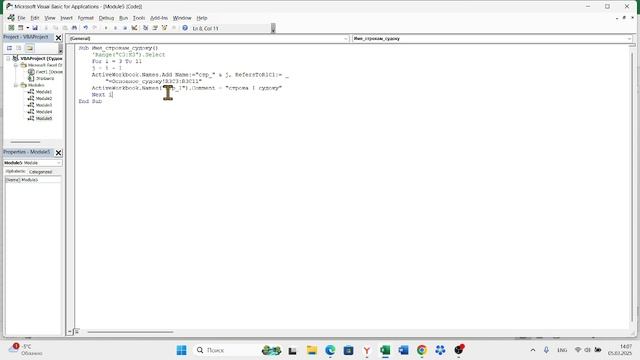Click the Project panel horizontal scrollbar
640x360 pixels.
[25, 142]
